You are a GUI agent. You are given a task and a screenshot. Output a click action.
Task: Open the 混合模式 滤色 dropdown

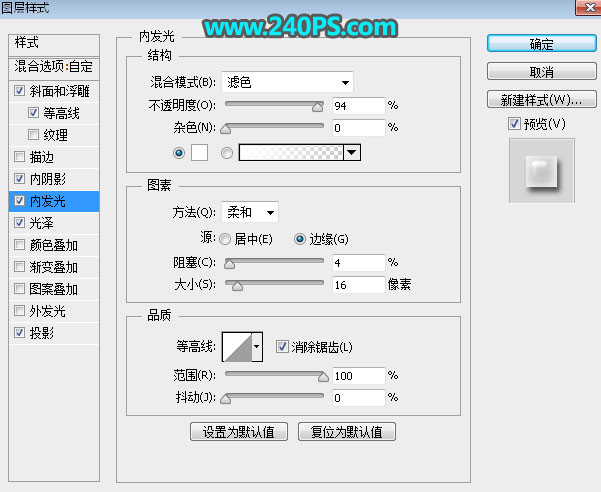(287, 82)
